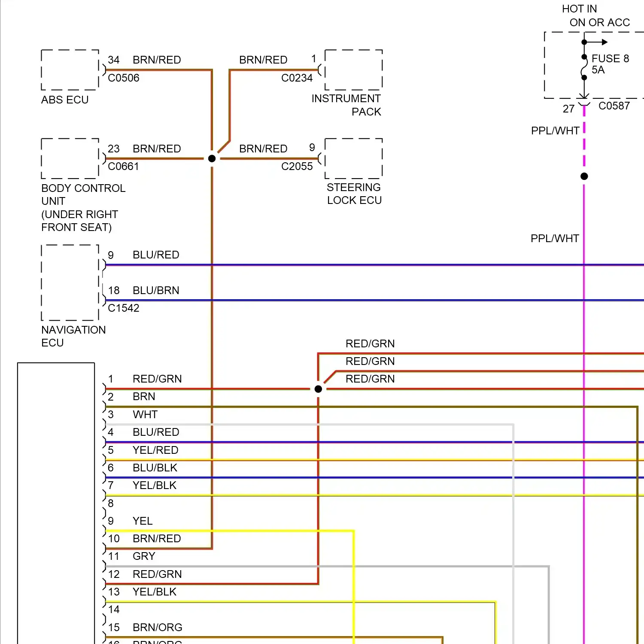Click BLU/RED label at Navigation pin 9
This screenshot has height=644, width=644.
(x=156, y=255)
